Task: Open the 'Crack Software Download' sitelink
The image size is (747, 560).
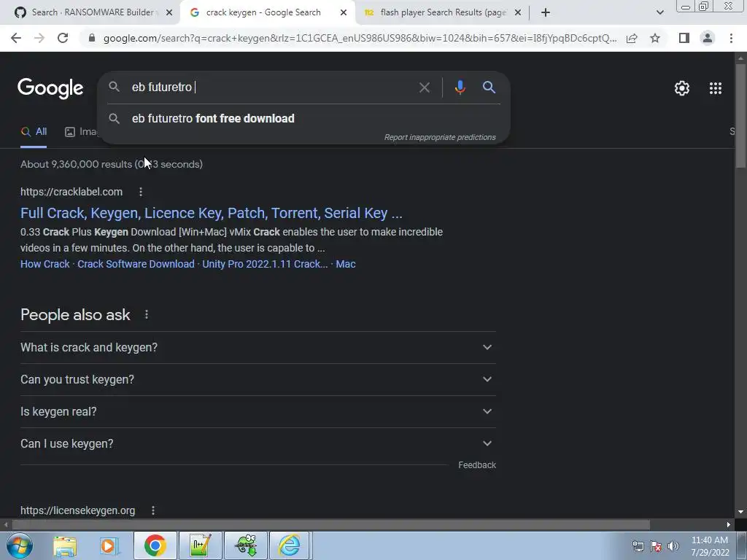Action: point(136,264)
